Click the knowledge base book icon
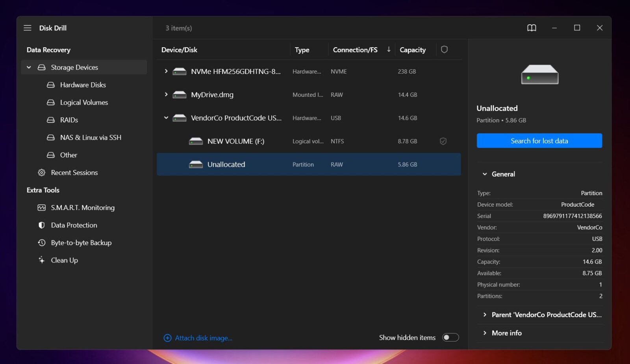This screenshot has width=630, height=364. pos(532,28)
